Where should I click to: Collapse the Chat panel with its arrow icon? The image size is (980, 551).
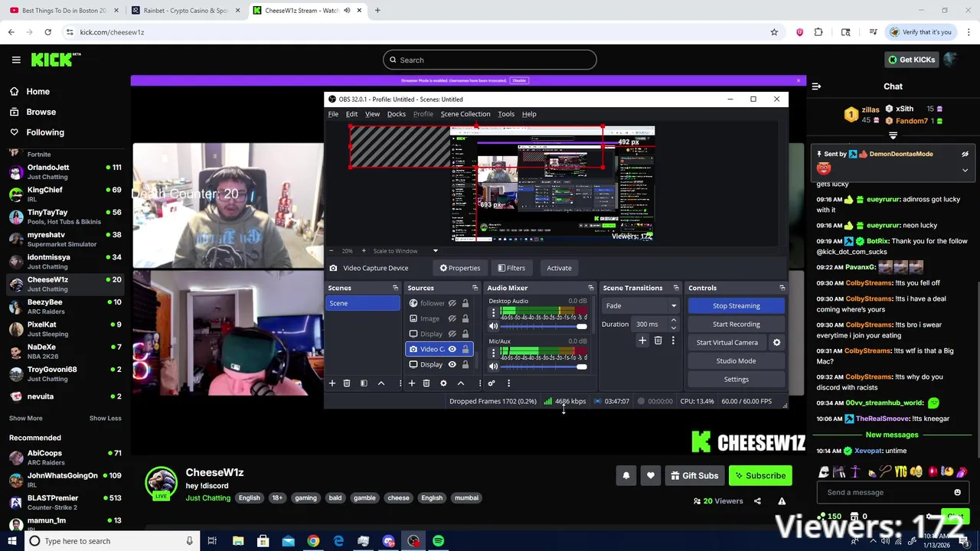pos(816,86)
